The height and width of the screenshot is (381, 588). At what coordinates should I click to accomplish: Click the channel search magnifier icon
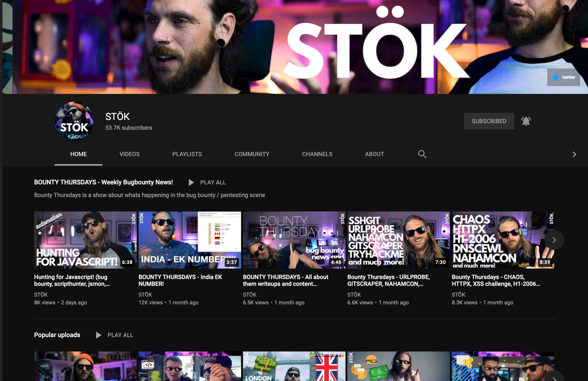(x=422, y=154)
